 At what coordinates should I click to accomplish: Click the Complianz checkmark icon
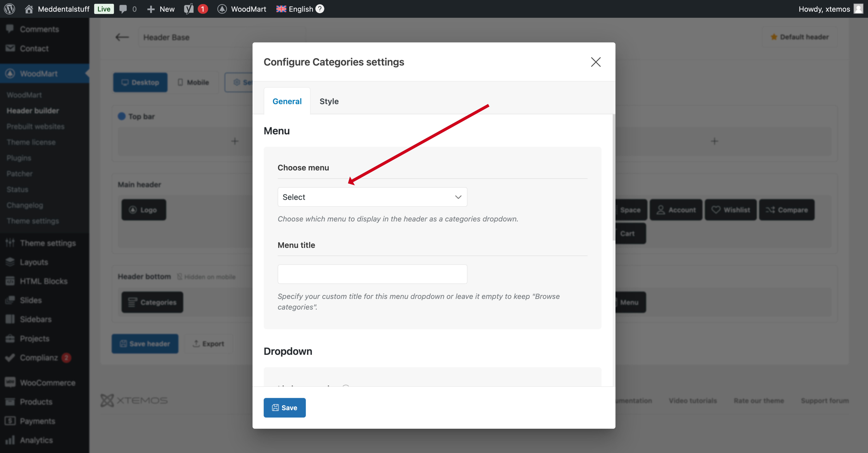(10, 358)
